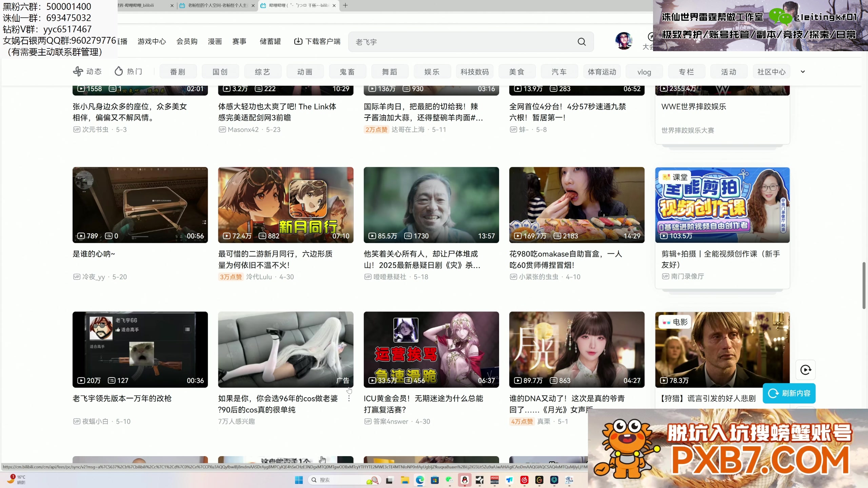This screenshot has width=868, height=488.
Task: Open the user avatar in header
Action: (624, 41)
